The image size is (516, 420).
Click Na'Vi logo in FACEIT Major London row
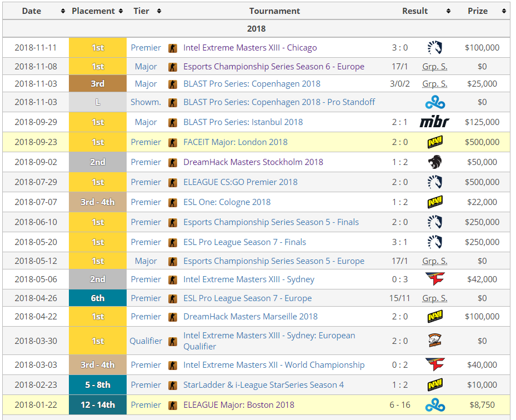pyautogui.click(x=435, y=142)
